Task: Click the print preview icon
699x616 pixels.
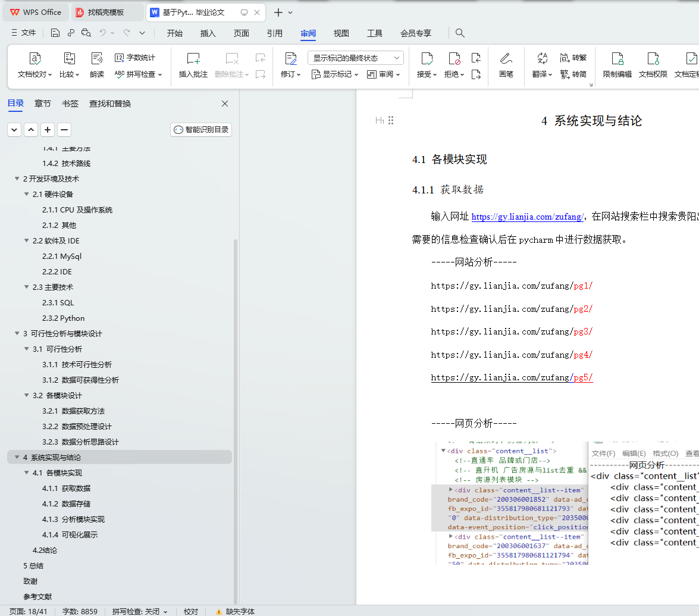Action: pyautogui.click(x=86, y=33)
